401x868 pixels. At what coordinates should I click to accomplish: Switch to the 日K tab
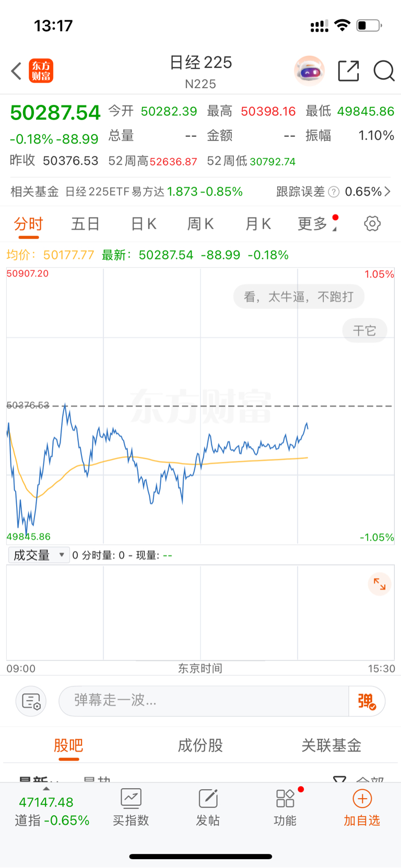[x=143, y=224]
